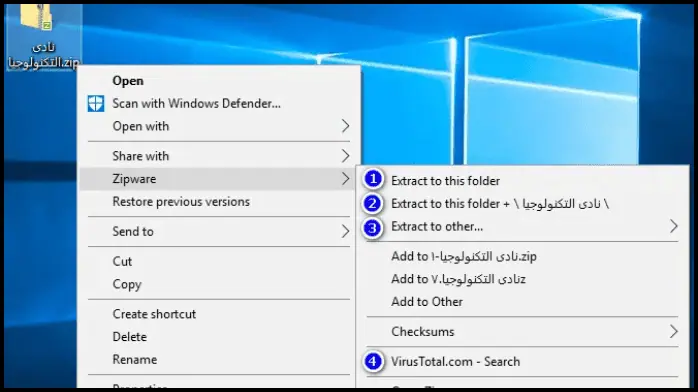The height and width of the screenshot is (392, 698).
Task: Choose Create shortcut
Action: coord(154,314)
